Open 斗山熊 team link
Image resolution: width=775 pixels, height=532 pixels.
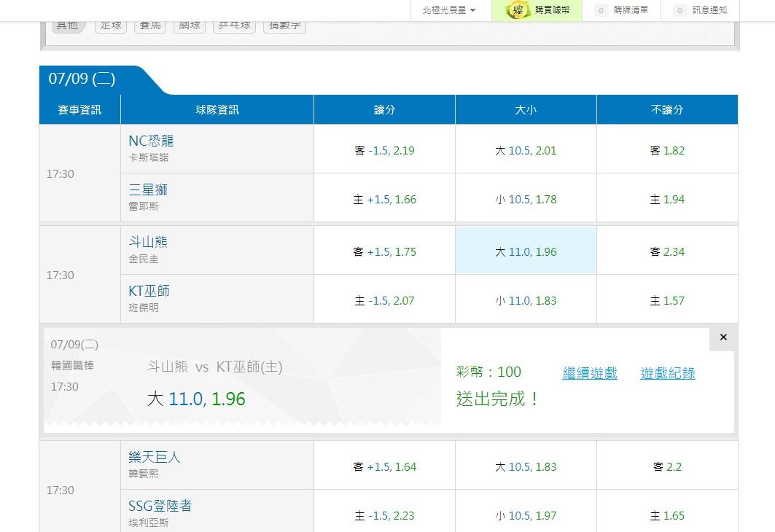[148, 242]
